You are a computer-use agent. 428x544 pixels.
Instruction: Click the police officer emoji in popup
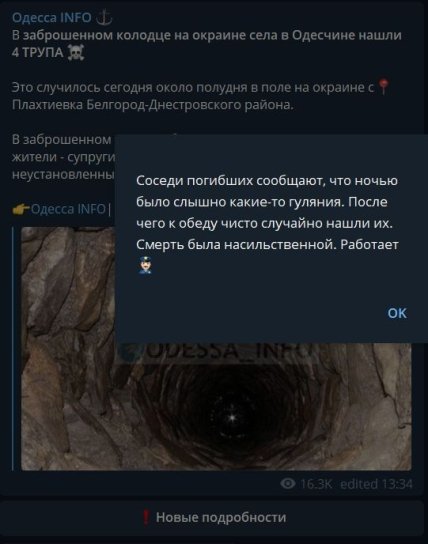point(145,265)
